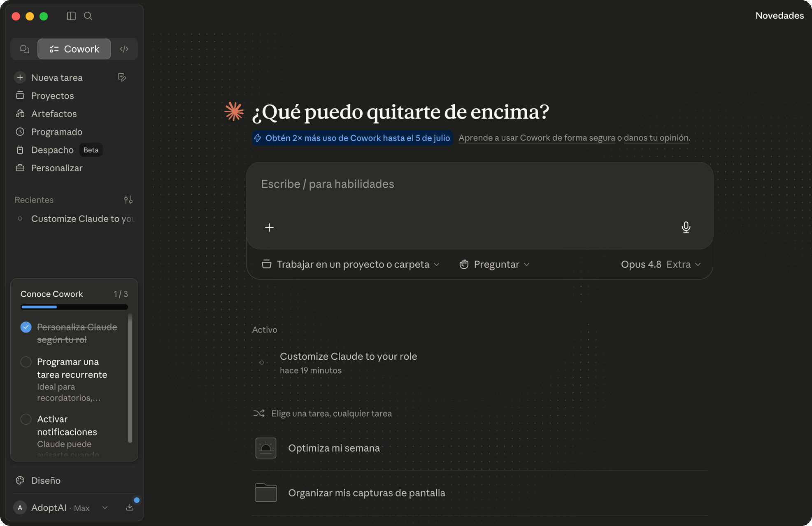Image resolution: width=812 pixels, height=526 pixels.
Task: Choose the Optimiza mi semana suggestion
Action: (x=480, y=448)
